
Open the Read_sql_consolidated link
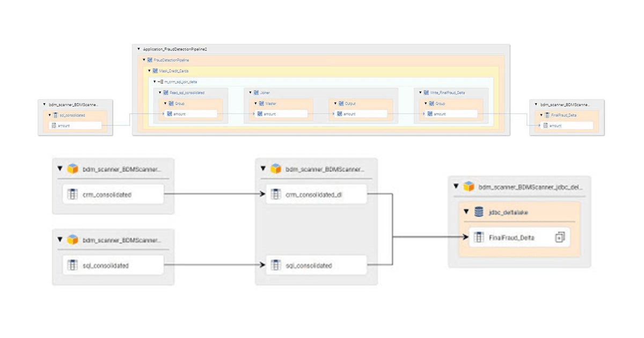click(187, 93)
